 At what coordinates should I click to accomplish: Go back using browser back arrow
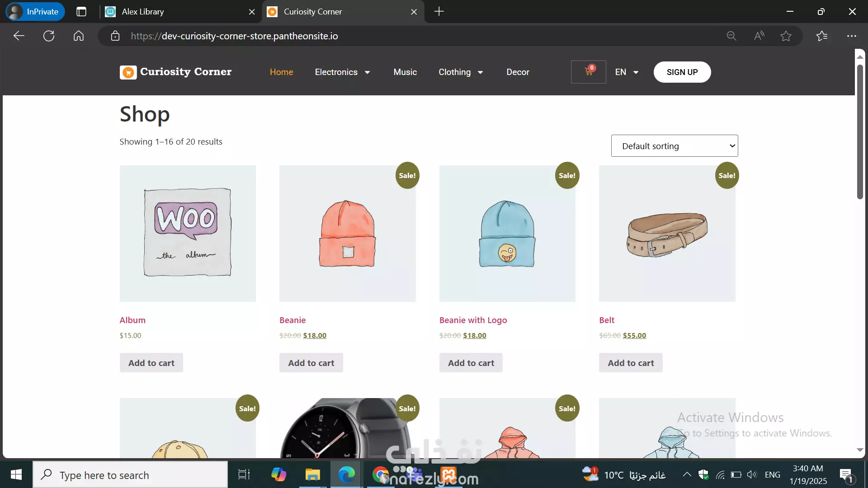(x=19, y=36)
